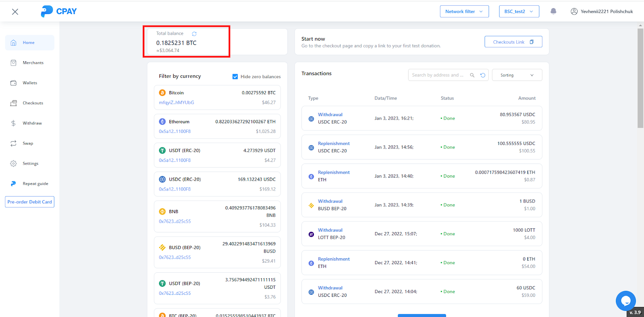This screenshot has height=317, width=644.
Task: Open the Wallets menu item
Action: [x=30, y=83]
